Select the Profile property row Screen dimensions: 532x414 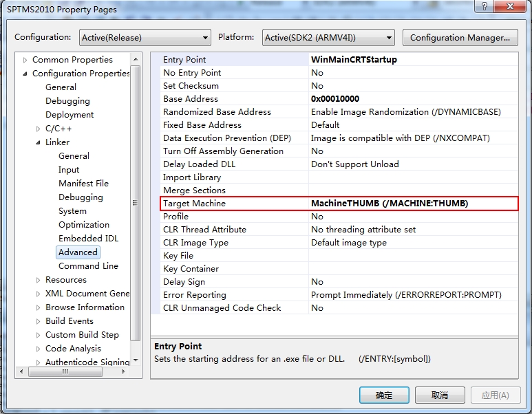point(339,217)
